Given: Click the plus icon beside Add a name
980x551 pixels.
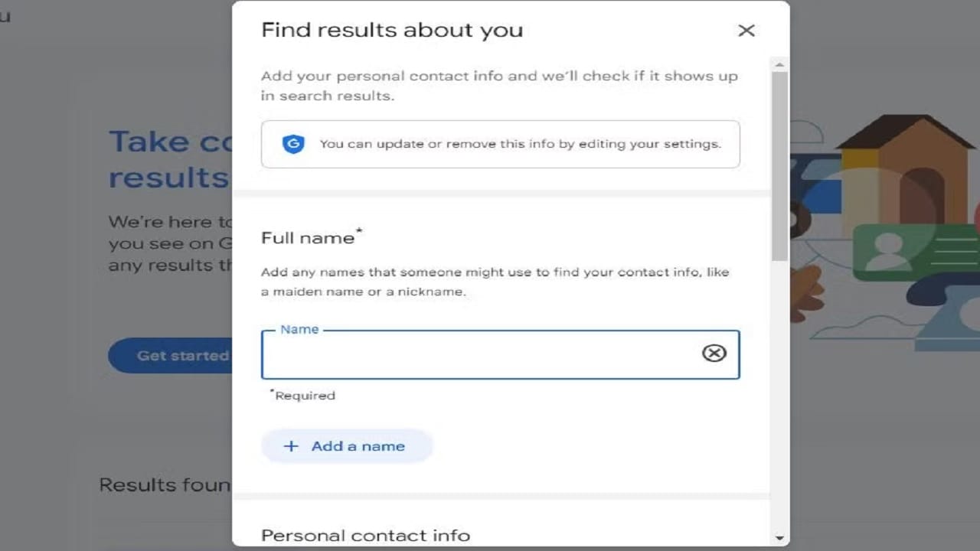Looking at the screenshot, I should click(x=291, y=446).
